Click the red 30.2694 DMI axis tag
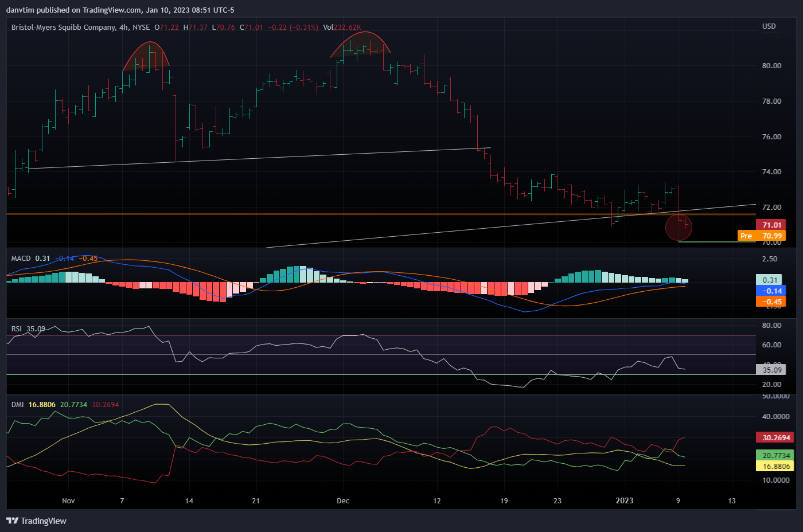Screen dimensions: 803x532 click(x=775, y=437)
